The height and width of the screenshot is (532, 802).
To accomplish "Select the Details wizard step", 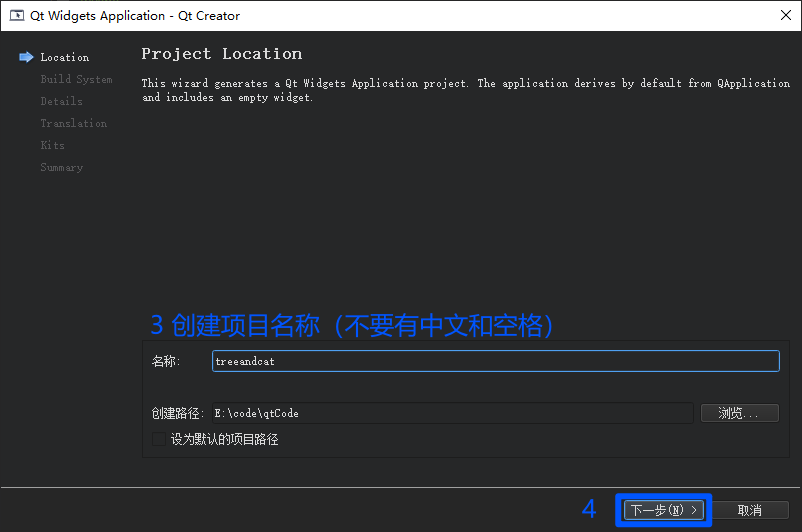I will click(x=61, y=101).
